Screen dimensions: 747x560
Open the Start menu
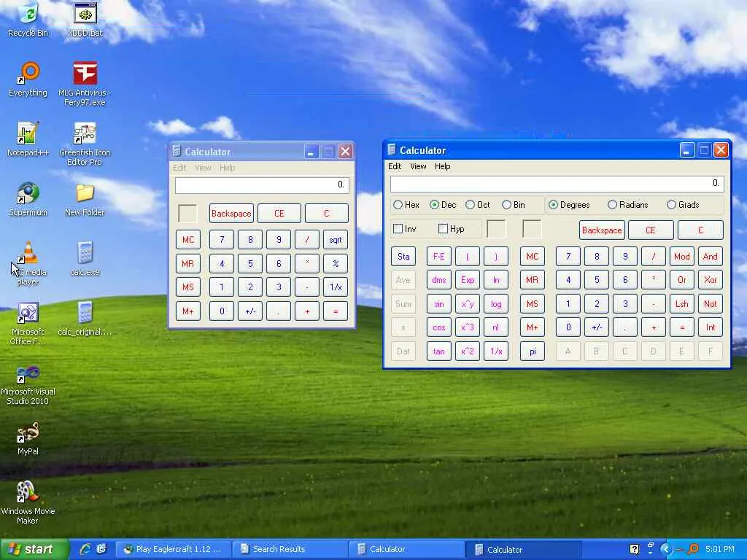[34, 549]
